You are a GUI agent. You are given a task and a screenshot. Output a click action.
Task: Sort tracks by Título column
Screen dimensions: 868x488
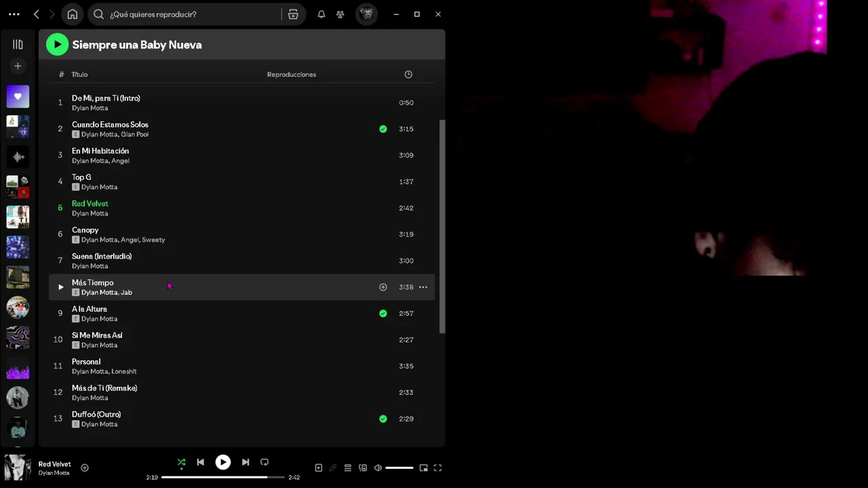tap(79, 75)
